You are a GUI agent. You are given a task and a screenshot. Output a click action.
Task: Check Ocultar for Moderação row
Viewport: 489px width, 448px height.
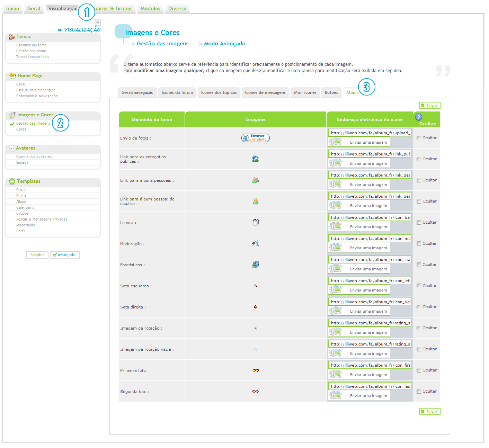pos(419,243)
